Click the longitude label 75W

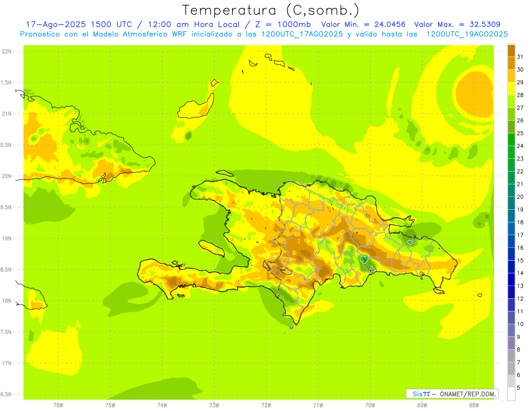coord(110,405)
